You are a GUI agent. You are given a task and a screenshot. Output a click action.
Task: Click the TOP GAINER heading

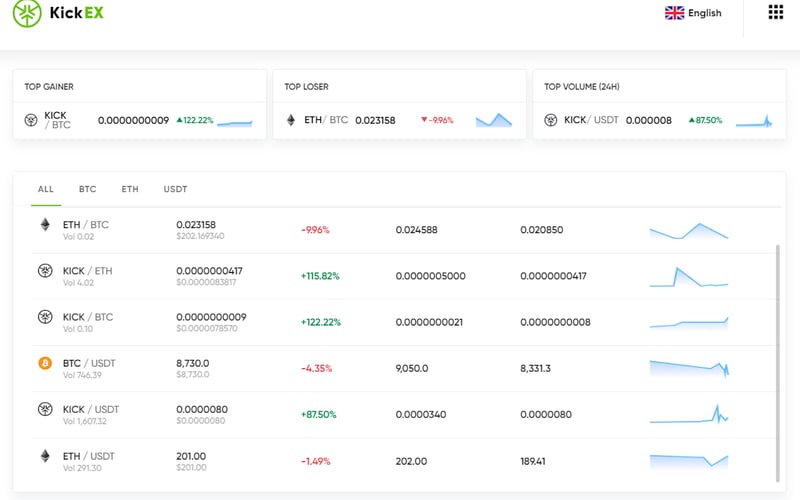[49, 87]
